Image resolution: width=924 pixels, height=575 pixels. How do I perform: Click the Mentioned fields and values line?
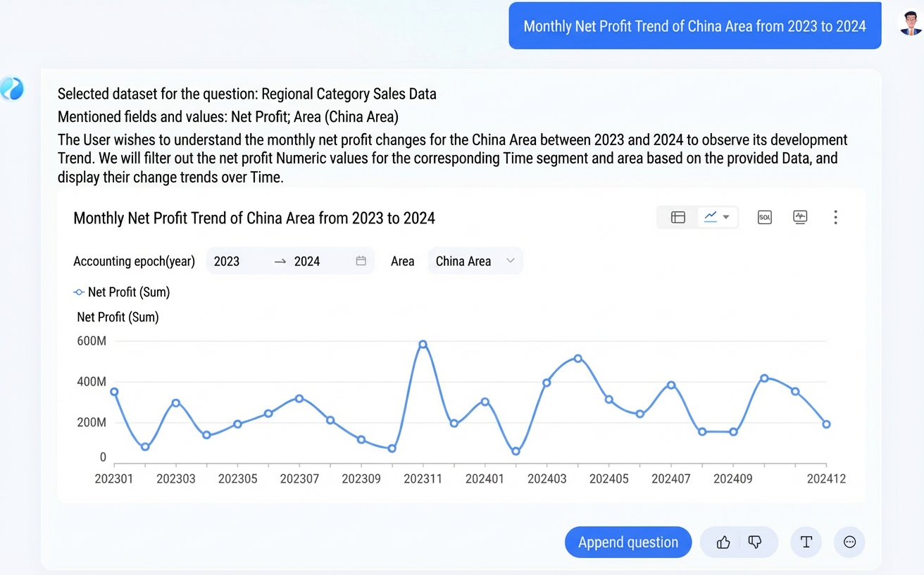tap(228, 117)
